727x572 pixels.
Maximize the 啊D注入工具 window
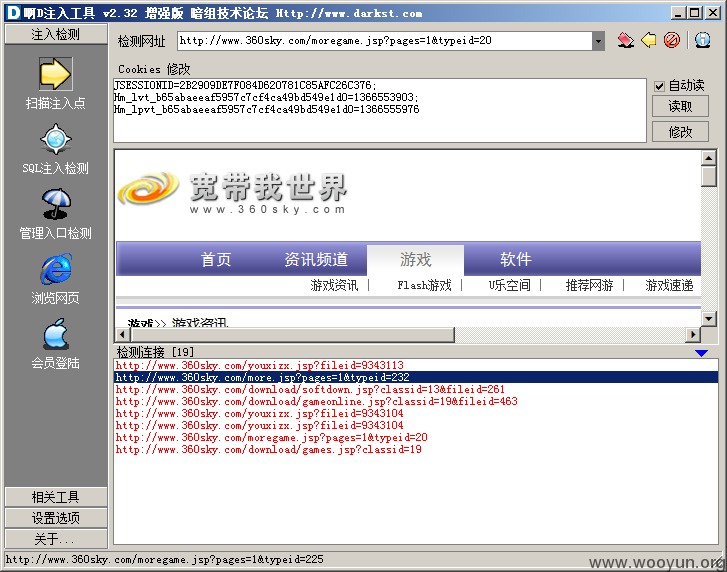click(695, 13)
